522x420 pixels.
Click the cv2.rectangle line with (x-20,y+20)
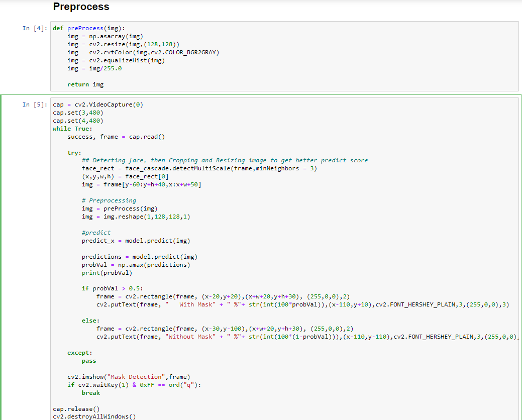(x=223, y=296)
